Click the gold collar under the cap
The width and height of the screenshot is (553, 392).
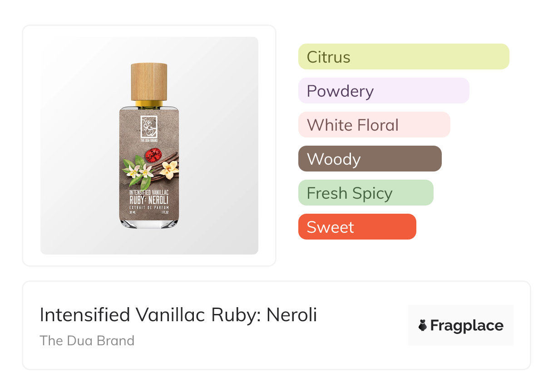click(x=149, y=103)
